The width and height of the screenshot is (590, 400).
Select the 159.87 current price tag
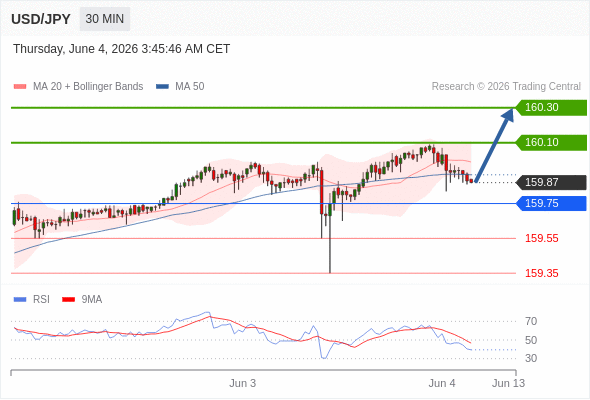[551, 183]
